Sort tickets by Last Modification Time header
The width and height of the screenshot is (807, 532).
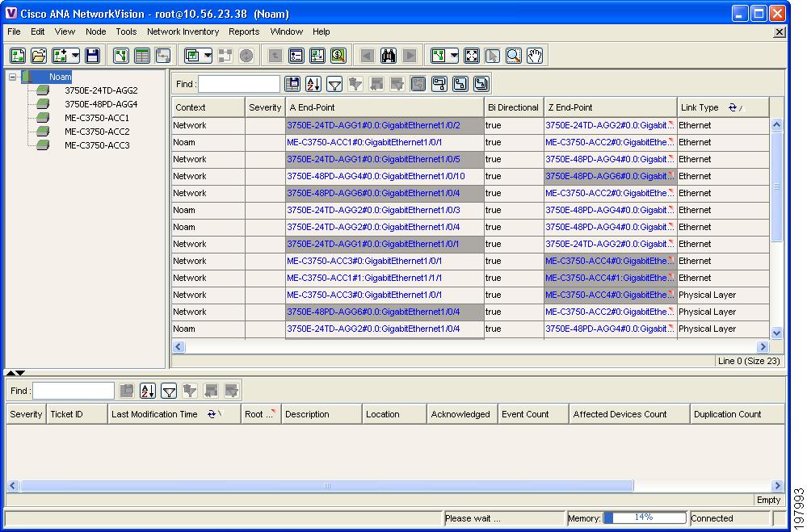point(174,414)
